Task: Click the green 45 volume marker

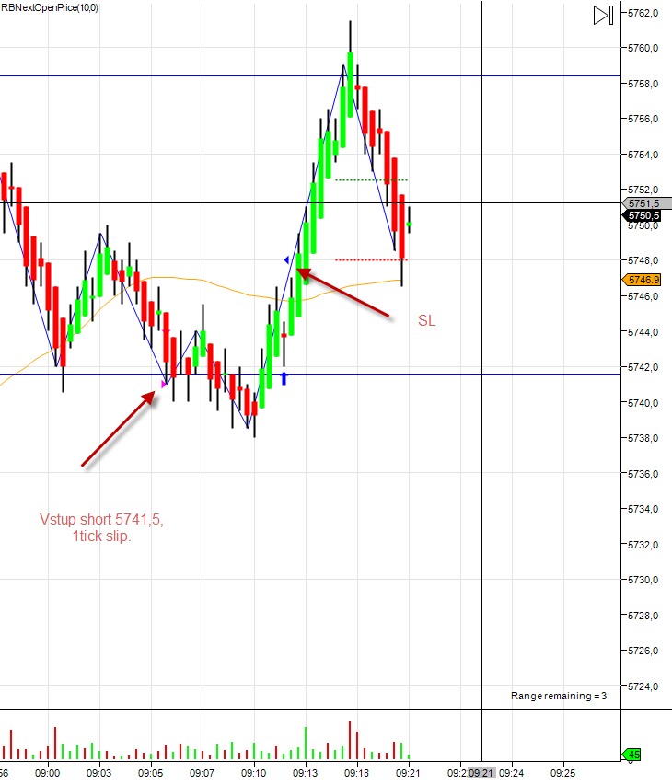Action: pos(631,755)
